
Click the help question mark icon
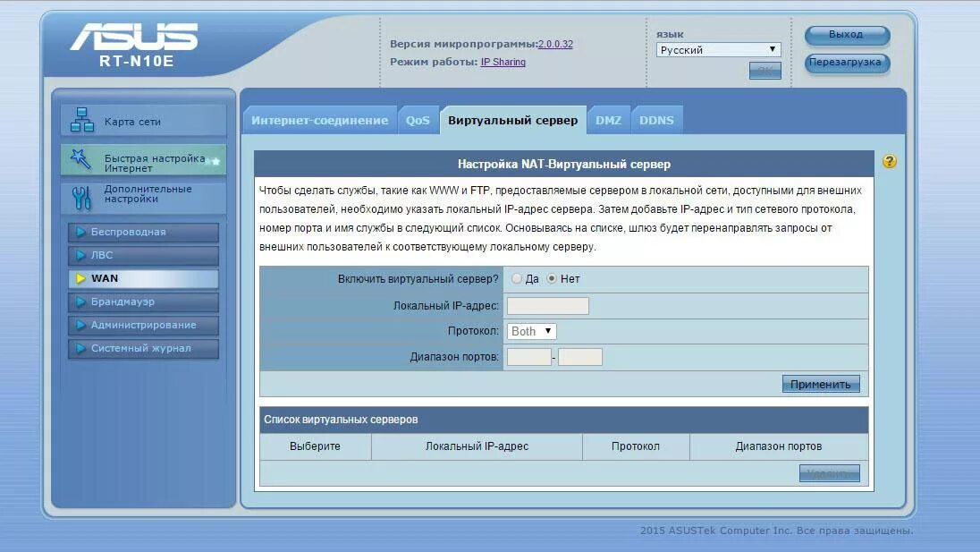886,161
